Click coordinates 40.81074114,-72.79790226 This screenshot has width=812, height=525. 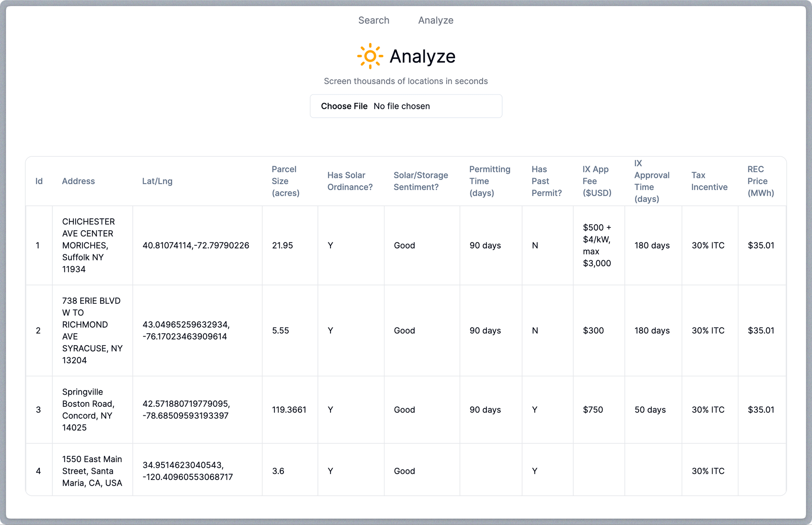[x=196, y=245]
